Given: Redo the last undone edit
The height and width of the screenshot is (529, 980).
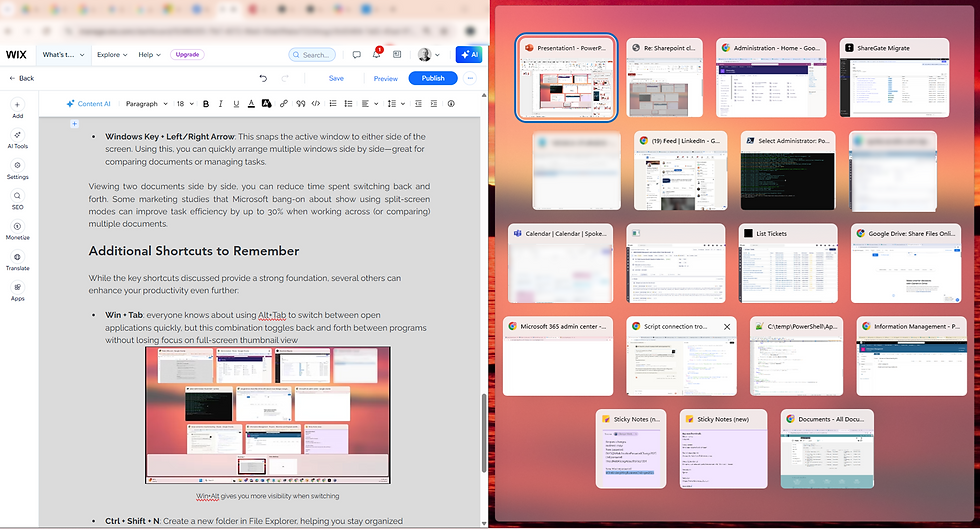Looking at the screenshot, I should (x=285, y=78).
